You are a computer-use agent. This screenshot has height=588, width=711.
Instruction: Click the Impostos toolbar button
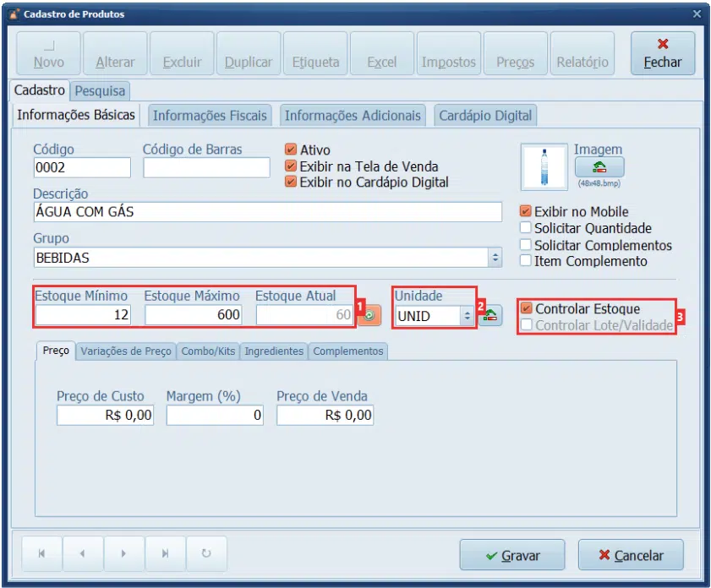(448, 53)
